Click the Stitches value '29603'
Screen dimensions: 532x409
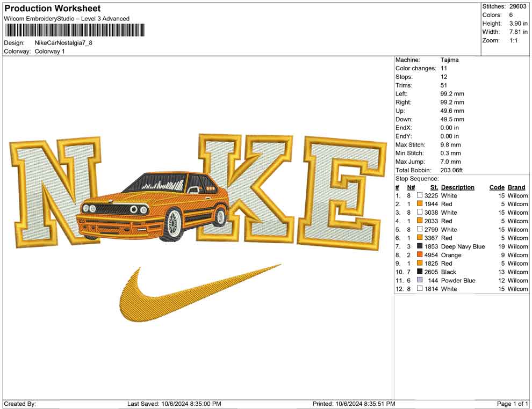(x=517, y=6)
